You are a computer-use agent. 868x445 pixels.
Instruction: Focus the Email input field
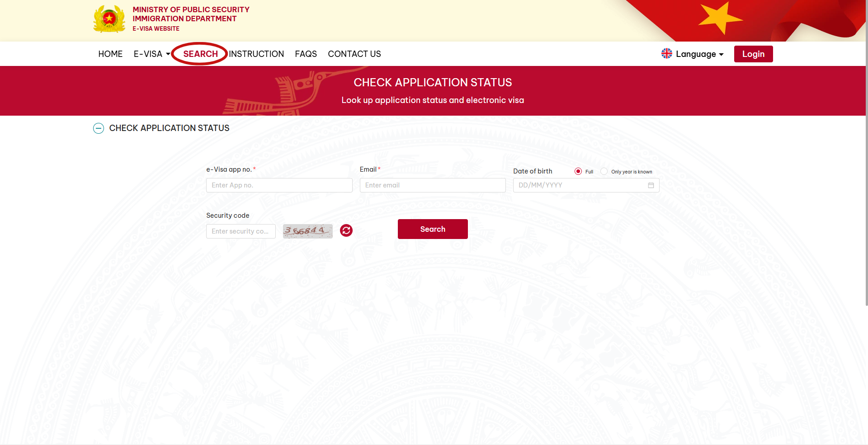[433, 185]
